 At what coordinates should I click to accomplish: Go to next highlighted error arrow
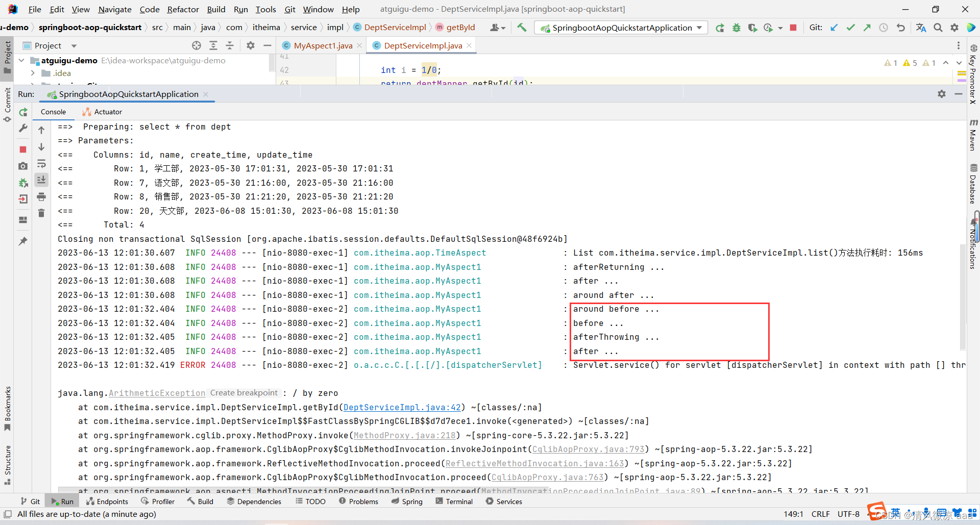pyautogui.click(x=959, y=63)
